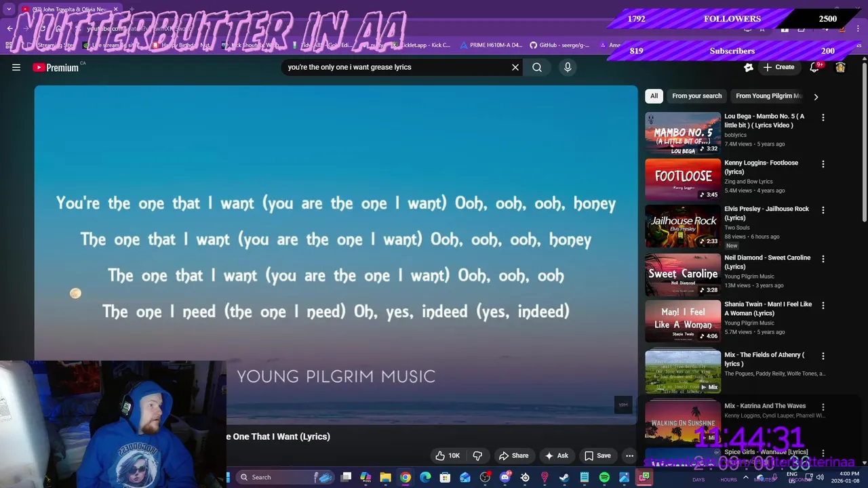This screenshot has height=488, width=868.
Task: Start voice search with the microphone
Action: pos(568,67)
